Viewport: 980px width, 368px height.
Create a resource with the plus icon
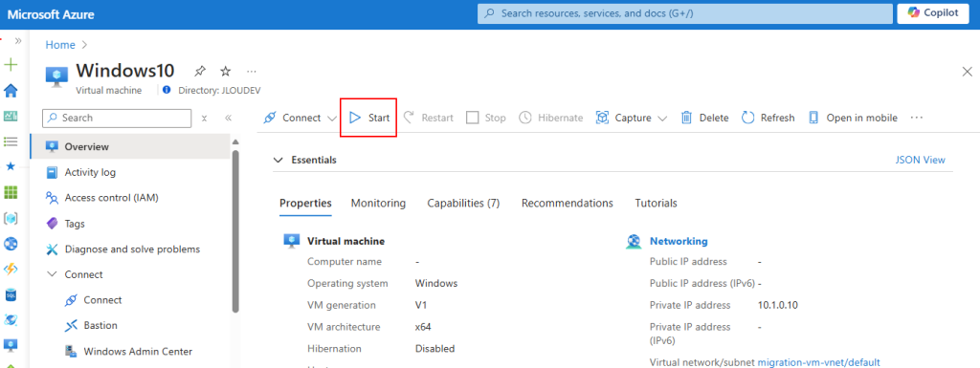pyautogui.click(x=11, y=64)
